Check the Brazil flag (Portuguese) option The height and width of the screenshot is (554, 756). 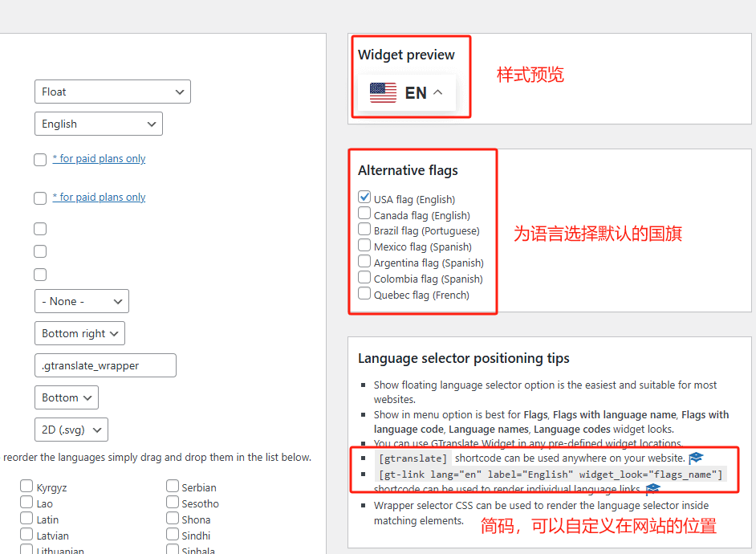pos(364,230)
